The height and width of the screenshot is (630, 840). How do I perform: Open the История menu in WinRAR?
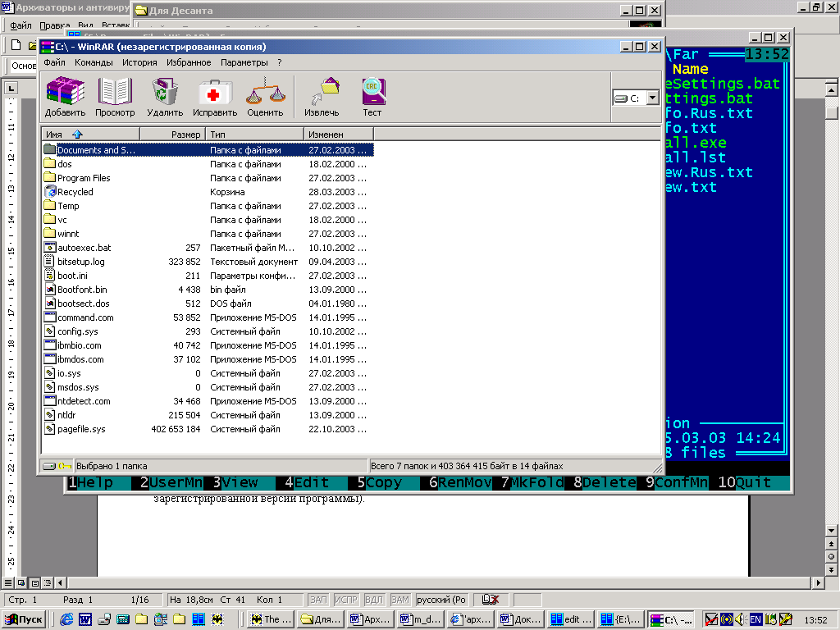(x=139, y=62)
